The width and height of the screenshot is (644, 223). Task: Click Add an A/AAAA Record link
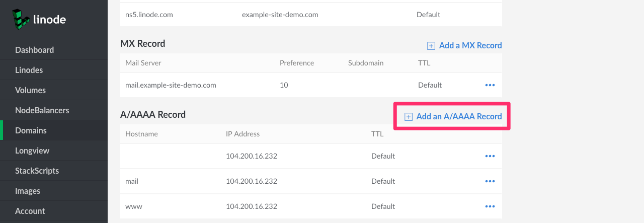459,116
